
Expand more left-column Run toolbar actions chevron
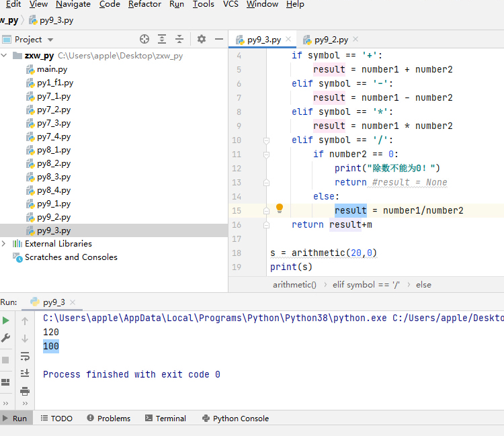click(5, 403)
